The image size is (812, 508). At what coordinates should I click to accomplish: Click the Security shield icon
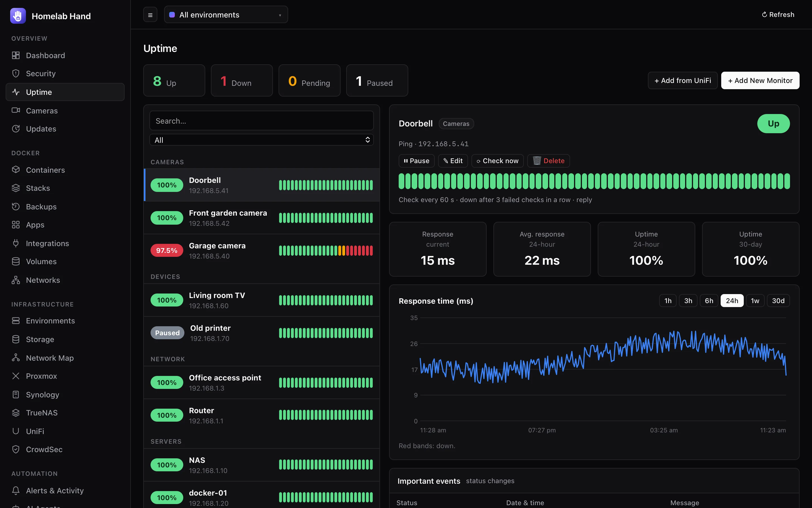[x=16, y=73]
